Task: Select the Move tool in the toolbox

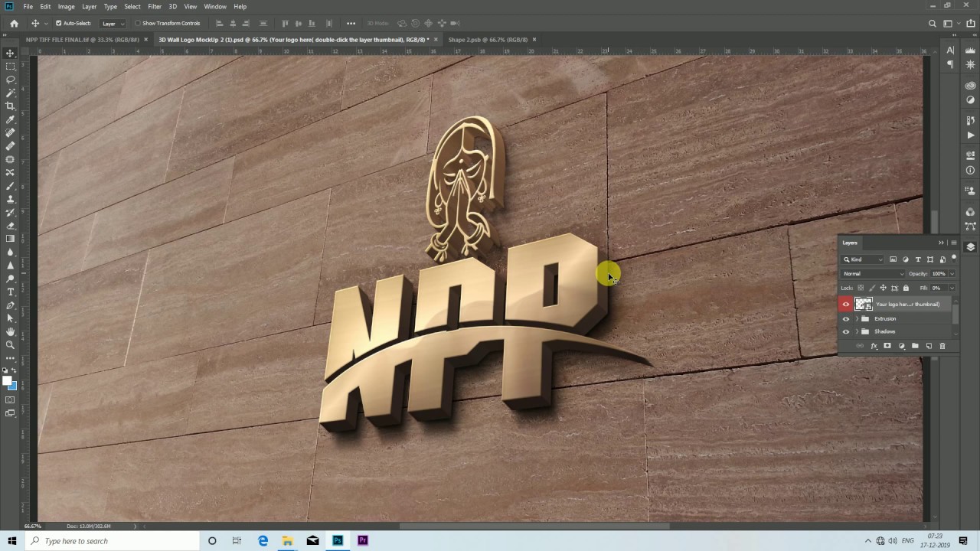Action: (x=10, y=53)
